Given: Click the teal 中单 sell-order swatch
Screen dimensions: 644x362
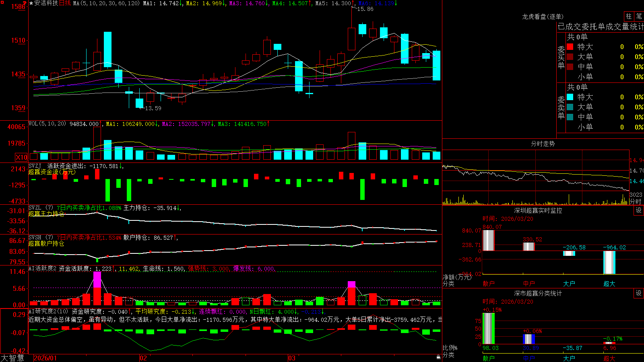Looking at the screenshot, I should pyautogui.click(x=570, y=117).
